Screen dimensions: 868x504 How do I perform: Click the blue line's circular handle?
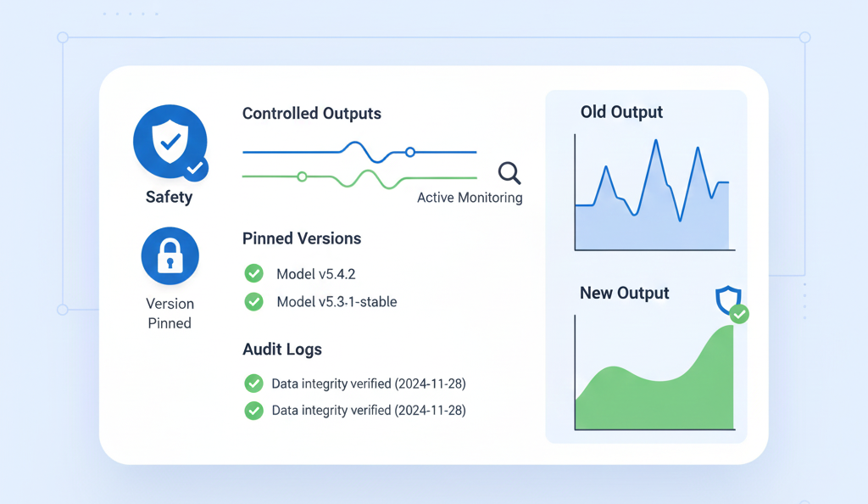[x=410, y=152]
